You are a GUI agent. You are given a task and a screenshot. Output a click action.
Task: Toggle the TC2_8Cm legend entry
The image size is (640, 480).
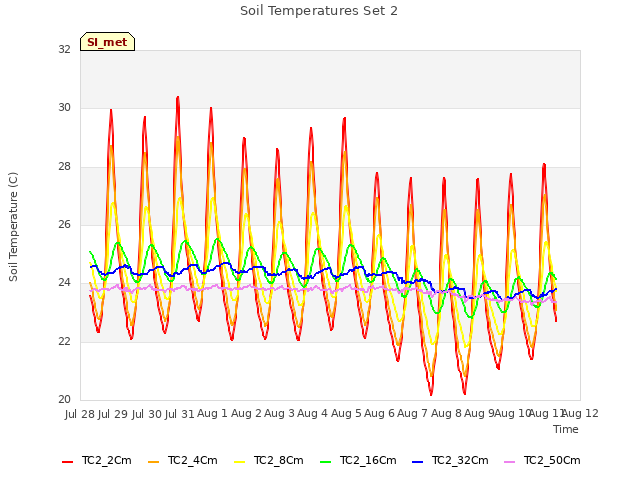(x=269, y=461)
